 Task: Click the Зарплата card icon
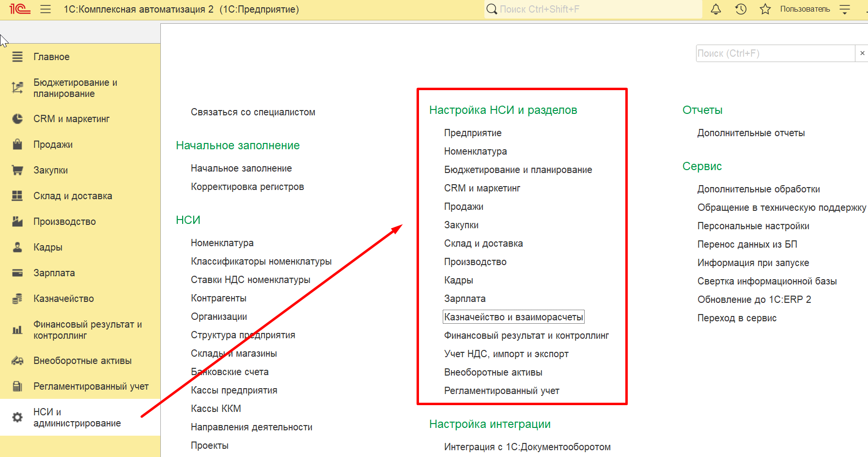click(17, 273)
